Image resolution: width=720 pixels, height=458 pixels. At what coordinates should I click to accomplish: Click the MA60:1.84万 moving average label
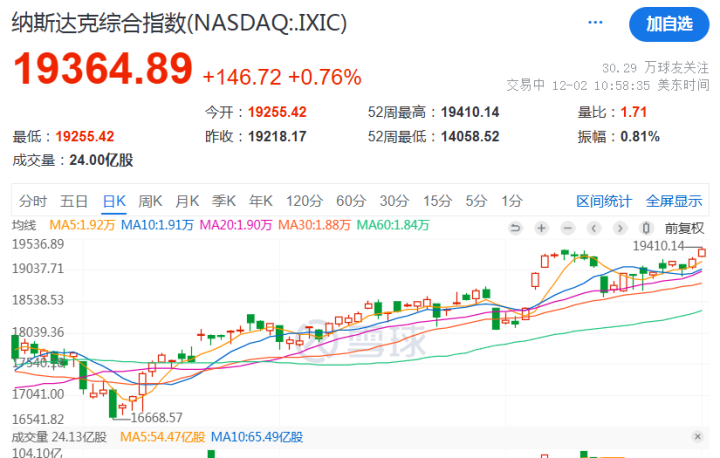click(393, 225)
